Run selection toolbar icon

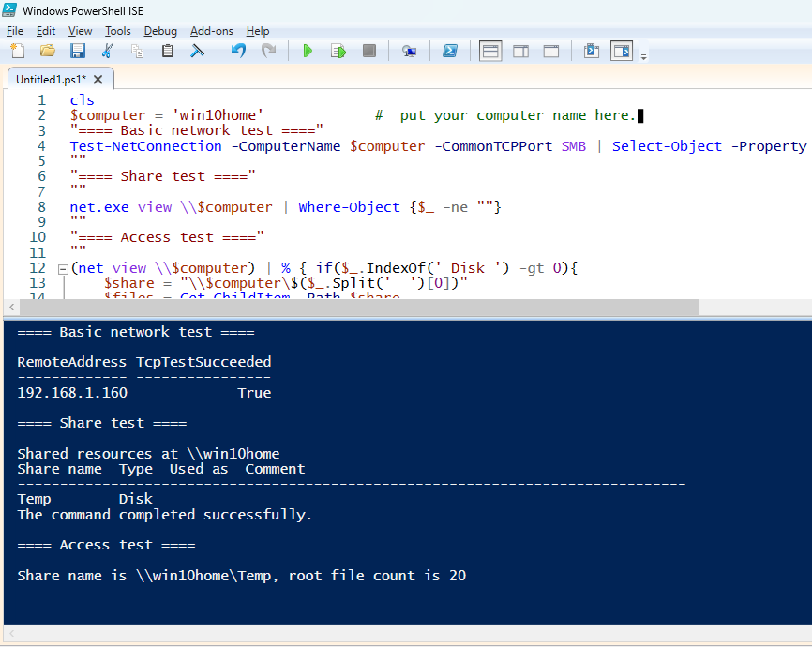click(x=338, y=51)
